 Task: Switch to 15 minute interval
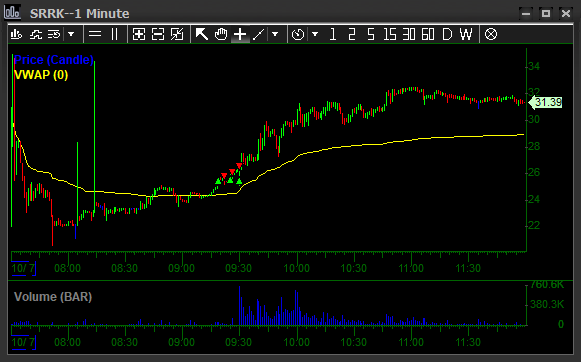[390, 34]
